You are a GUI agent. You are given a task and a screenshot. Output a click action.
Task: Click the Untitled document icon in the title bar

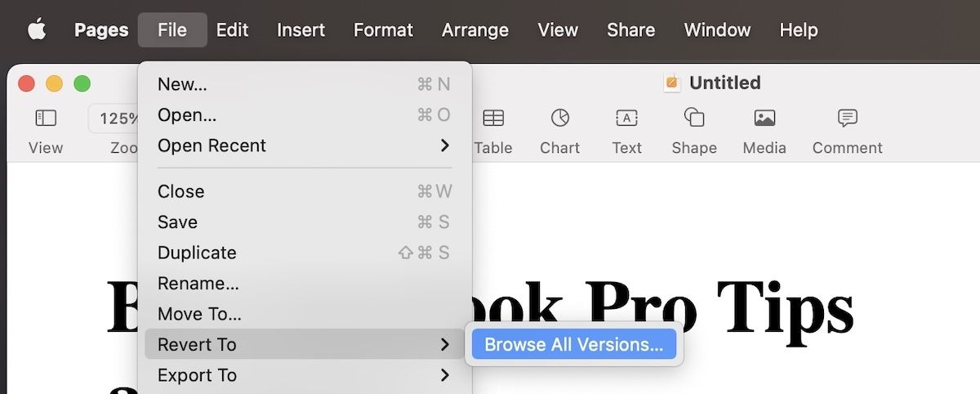[672, 83]
